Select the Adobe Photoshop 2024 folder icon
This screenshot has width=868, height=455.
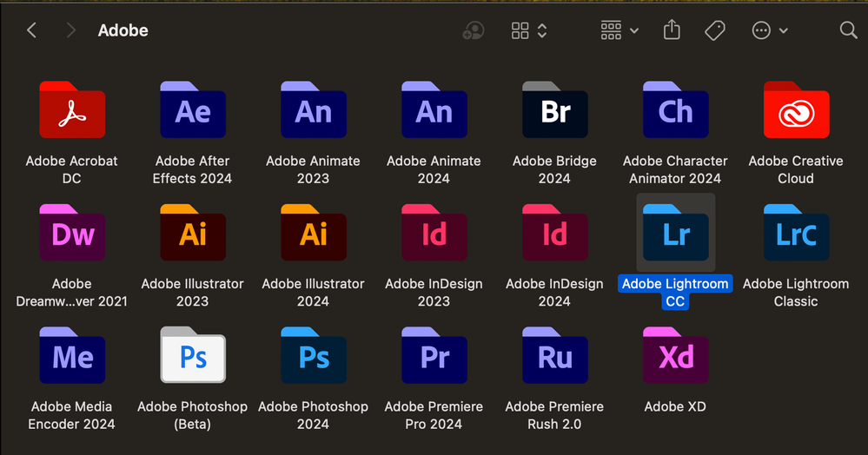click(x=314, y=355)
